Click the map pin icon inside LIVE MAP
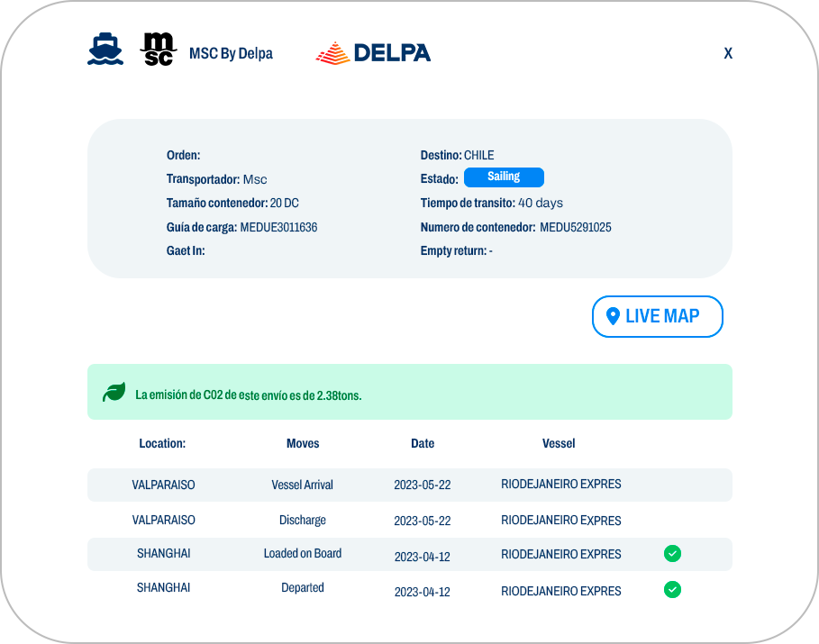This screenshot has height=644, width=819. coord(614,316)
